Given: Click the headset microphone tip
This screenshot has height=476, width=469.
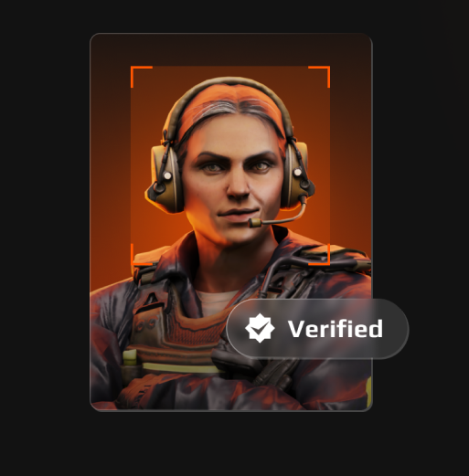Looking at the screenshot, I should point(255,223).
